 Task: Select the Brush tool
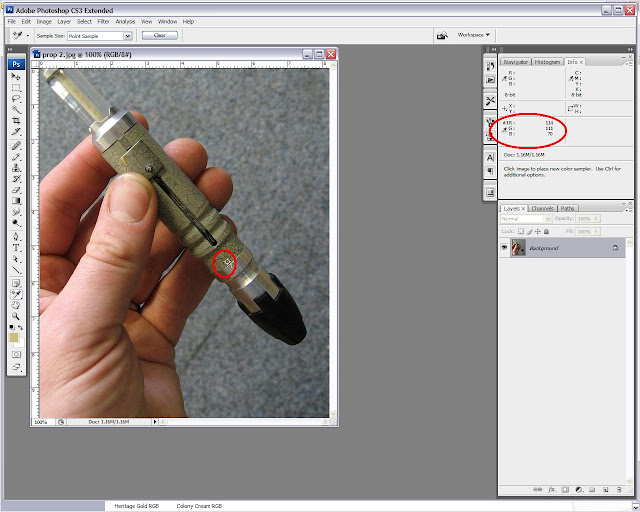coord(16,156)
